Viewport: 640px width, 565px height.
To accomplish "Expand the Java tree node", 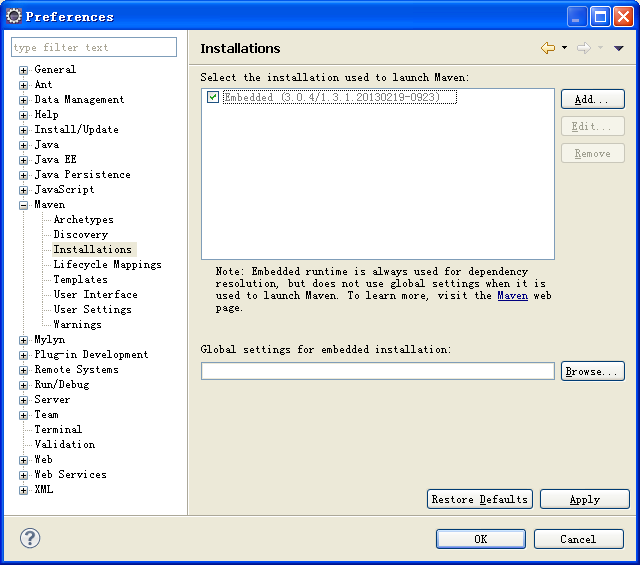I will [x=23, y=145].
